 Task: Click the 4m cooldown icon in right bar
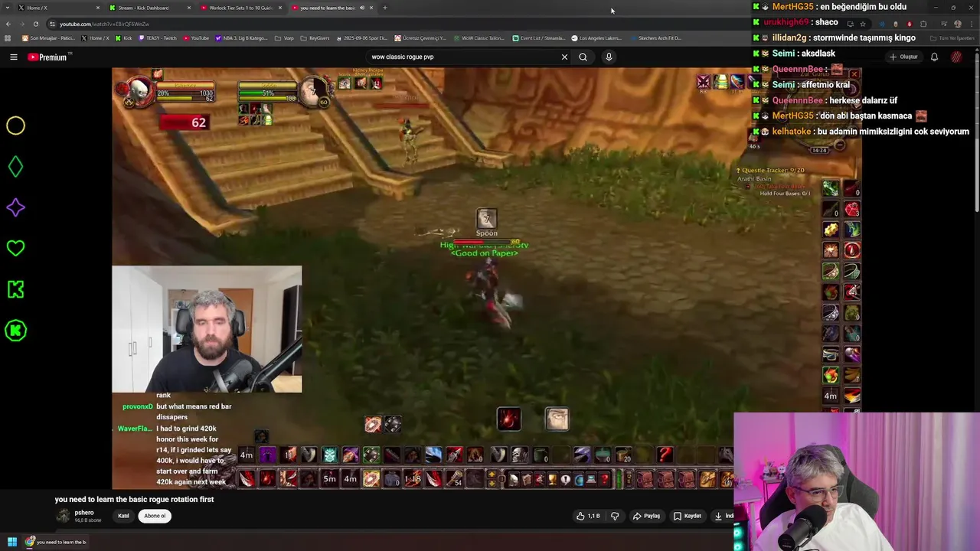[x=830, y=396]
